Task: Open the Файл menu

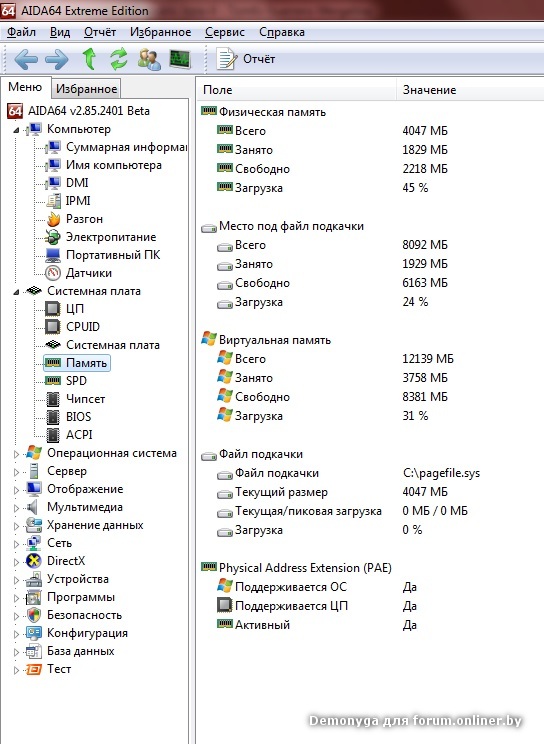Action: 21,32
